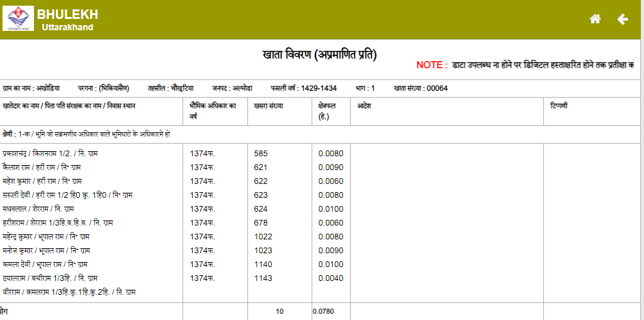Click khasra number 622
This screenshot has height=320, width=644.
click(261, 181)
